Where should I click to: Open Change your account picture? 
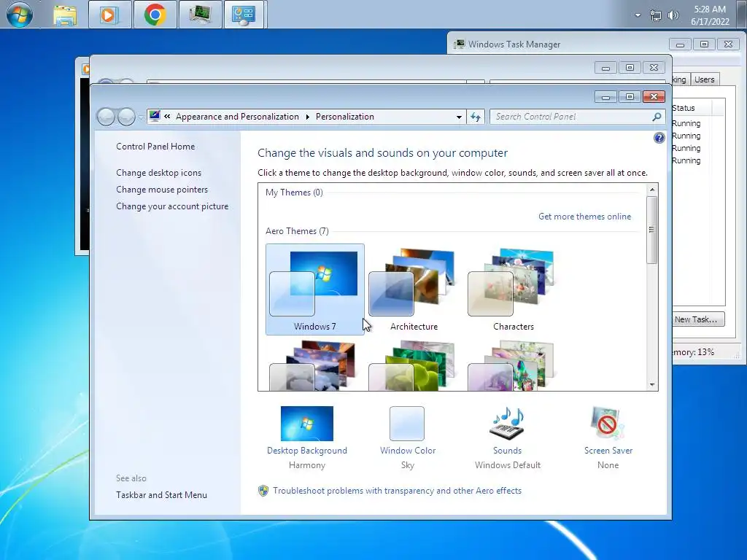pos(172,206)
